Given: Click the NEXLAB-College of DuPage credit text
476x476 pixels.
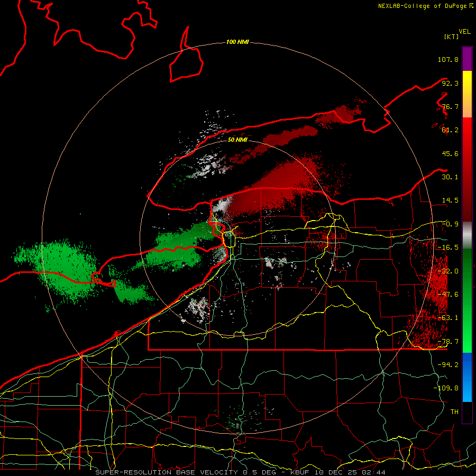Looking at the screenshot, I should click(425, 6).
